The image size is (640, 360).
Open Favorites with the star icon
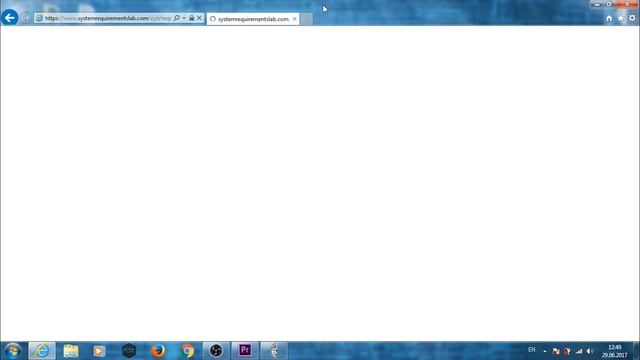(620, 18)
